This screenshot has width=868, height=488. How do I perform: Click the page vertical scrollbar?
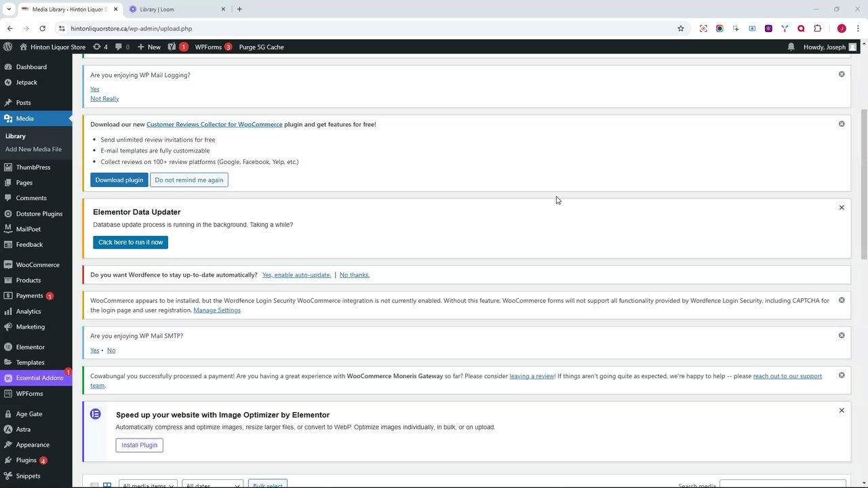pos(864,183)
